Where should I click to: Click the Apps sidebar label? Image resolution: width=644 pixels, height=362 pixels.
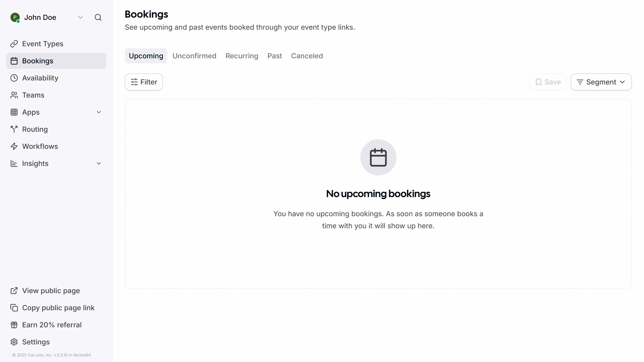[31, 112]
